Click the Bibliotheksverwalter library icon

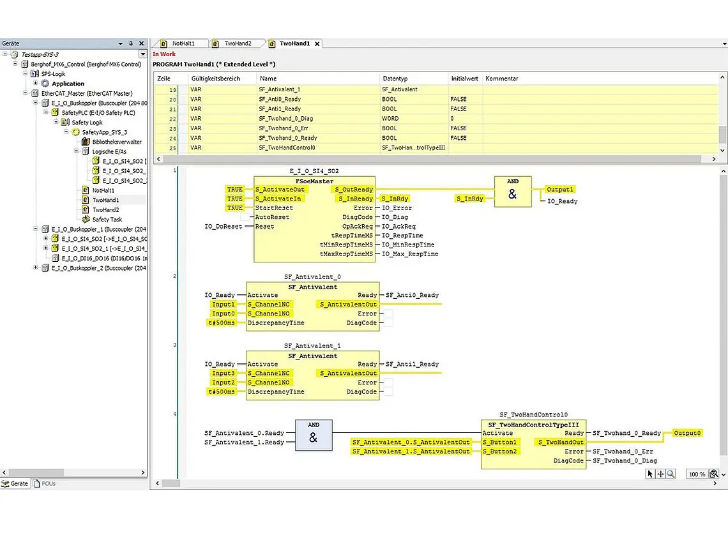pyautogui.click(x=86, y=142)
